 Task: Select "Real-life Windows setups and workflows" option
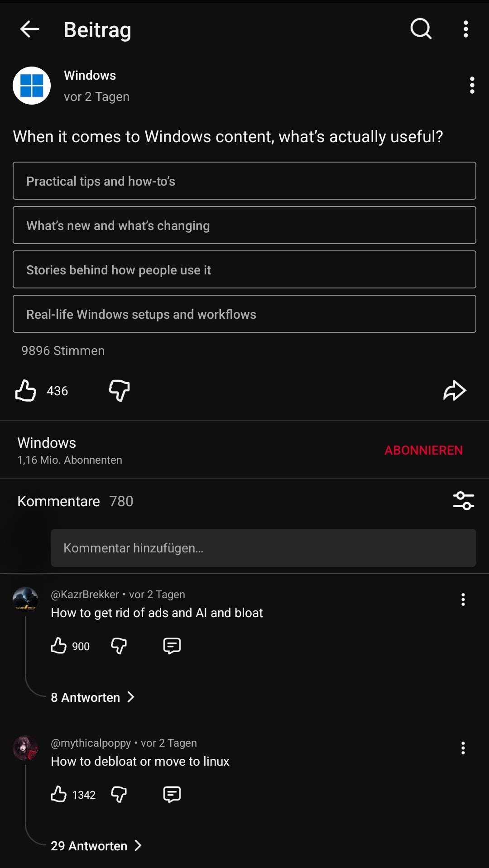tap(244, 314)
